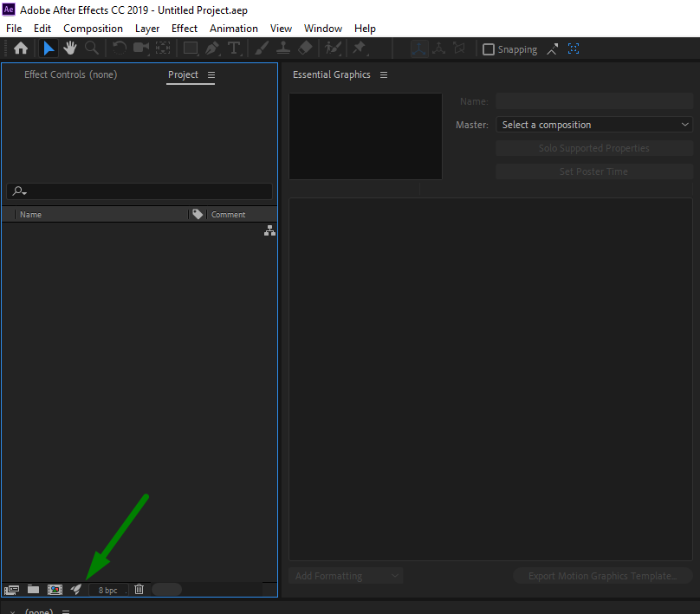Choose Local Axis Mode icon
The height and width of the screenshot is (614, 700).
tap(419, 48)
